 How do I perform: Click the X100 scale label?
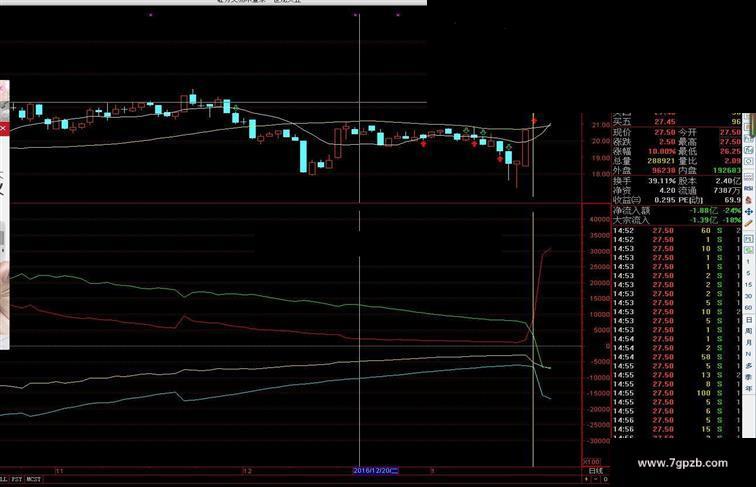click(592, 461)
